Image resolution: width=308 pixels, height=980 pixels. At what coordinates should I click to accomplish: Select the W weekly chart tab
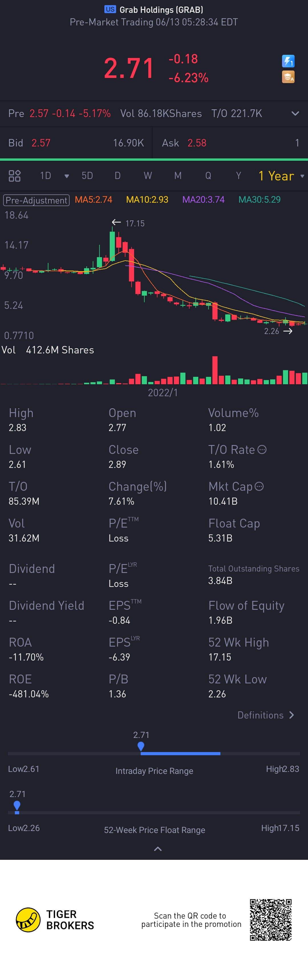pos(147,176)
